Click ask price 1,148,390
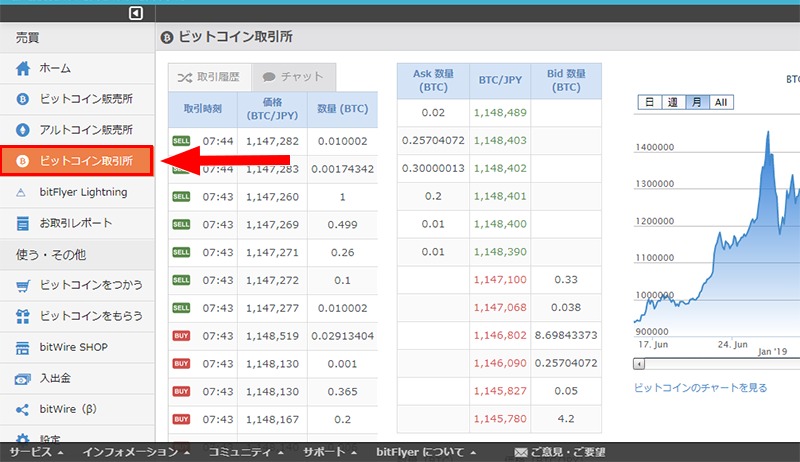Screen dimensions: 800x462 (500, 252)
